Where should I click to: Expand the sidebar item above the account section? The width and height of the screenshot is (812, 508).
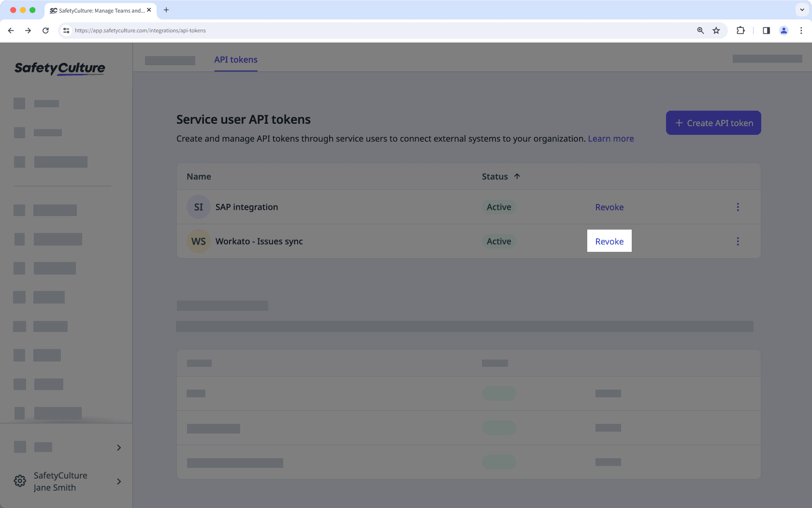click(118, 448)
